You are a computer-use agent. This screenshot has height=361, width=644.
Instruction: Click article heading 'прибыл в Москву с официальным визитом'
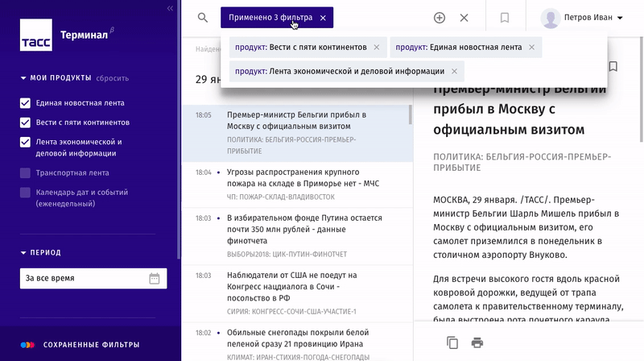pyautogui.click(x=509, y=119)
